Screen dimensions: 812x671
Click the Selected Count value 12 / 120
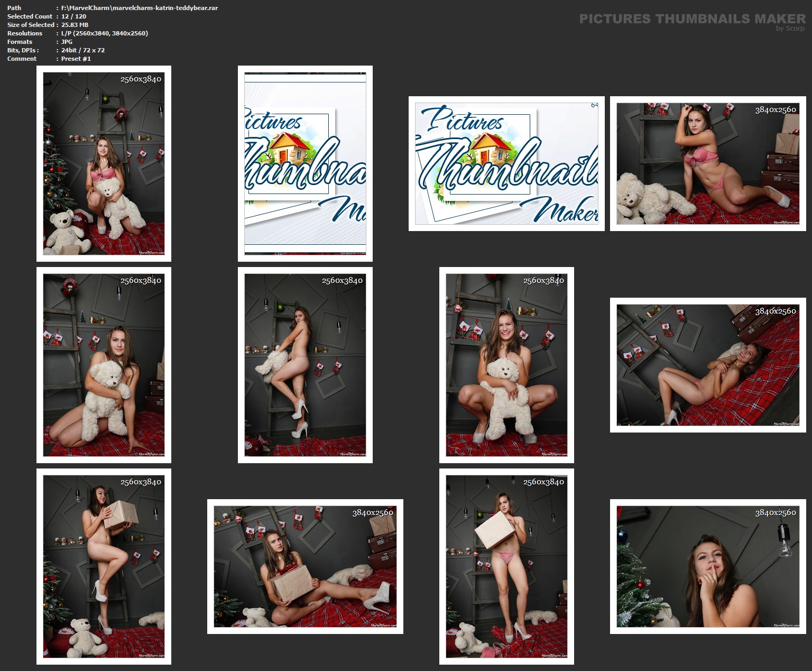[x=73, y=16]
